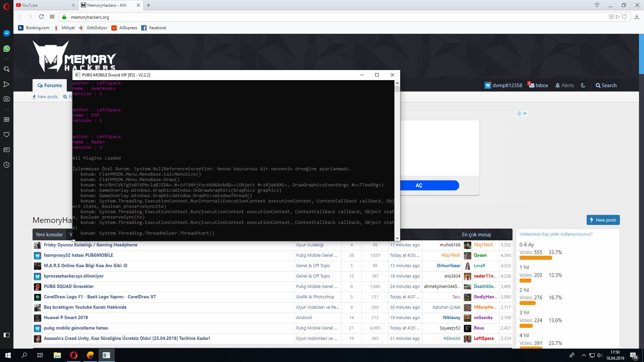Image resolution: width=644 pixels, height=362 pixels.
Task: Open the Forums tab
Action: (x=50, y=85)
